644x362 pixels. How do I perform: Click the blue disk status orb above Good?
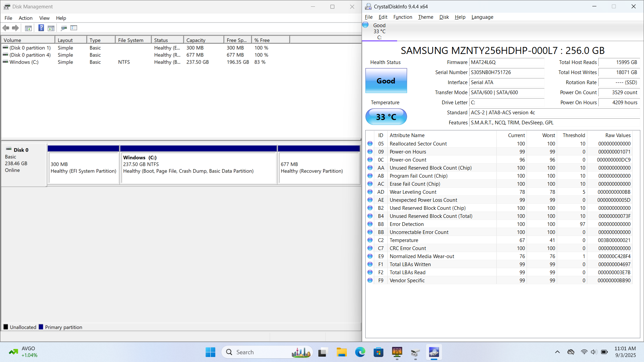(x=366, y=25)
